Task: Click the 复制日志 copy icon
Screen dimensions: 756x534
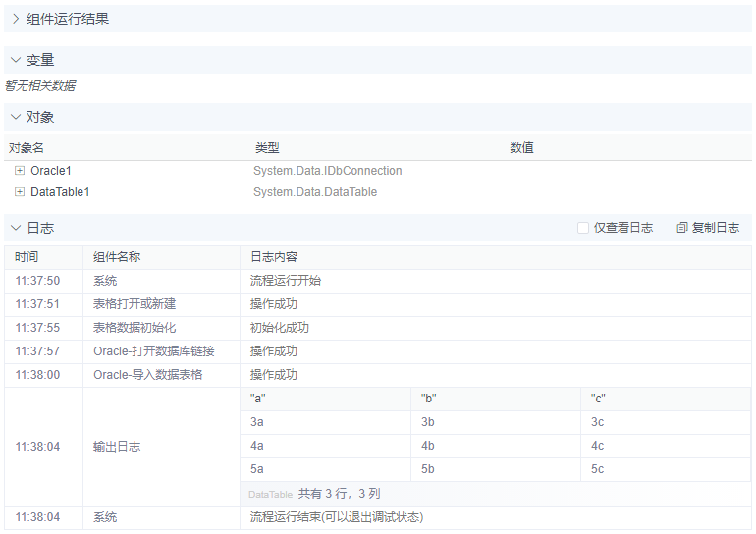Action: click(x=682, y=228)
